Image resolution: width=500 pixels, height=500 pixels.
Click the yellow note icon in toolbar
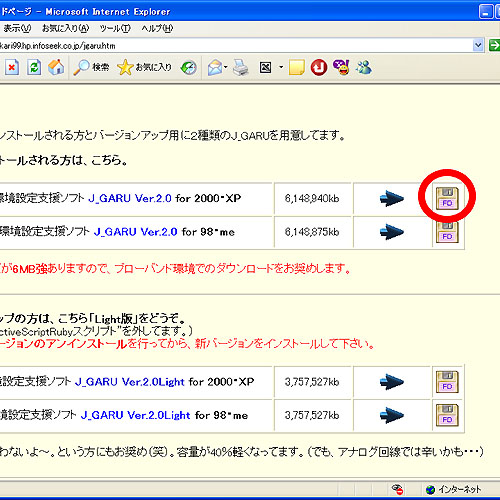coord(296,68)
